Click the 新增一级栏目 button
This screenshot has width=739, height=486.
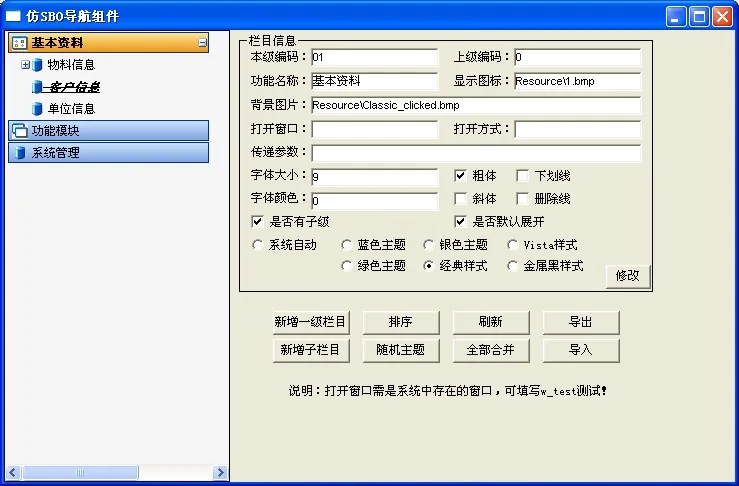(311, 322)
